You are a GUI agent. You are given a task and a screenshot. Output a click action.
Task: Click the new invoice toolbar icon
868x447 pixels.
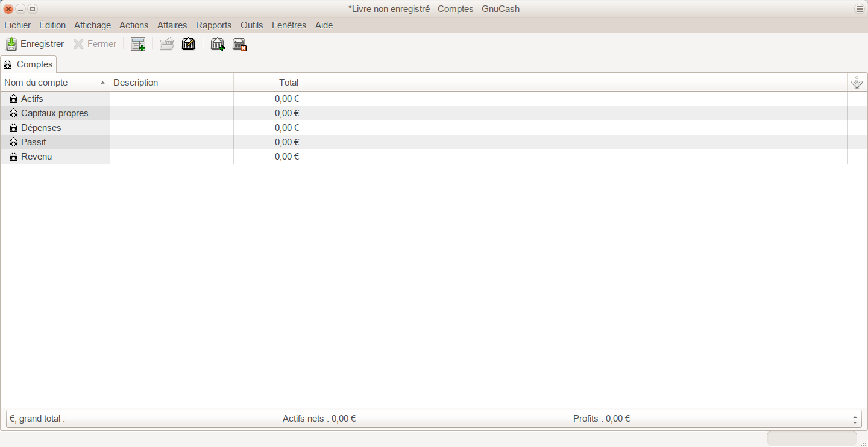(x=138, y=44)
